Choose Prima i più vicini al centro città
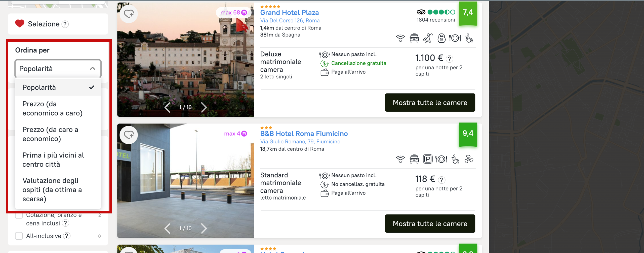644x253 pixels. click(x=53, y=160)
